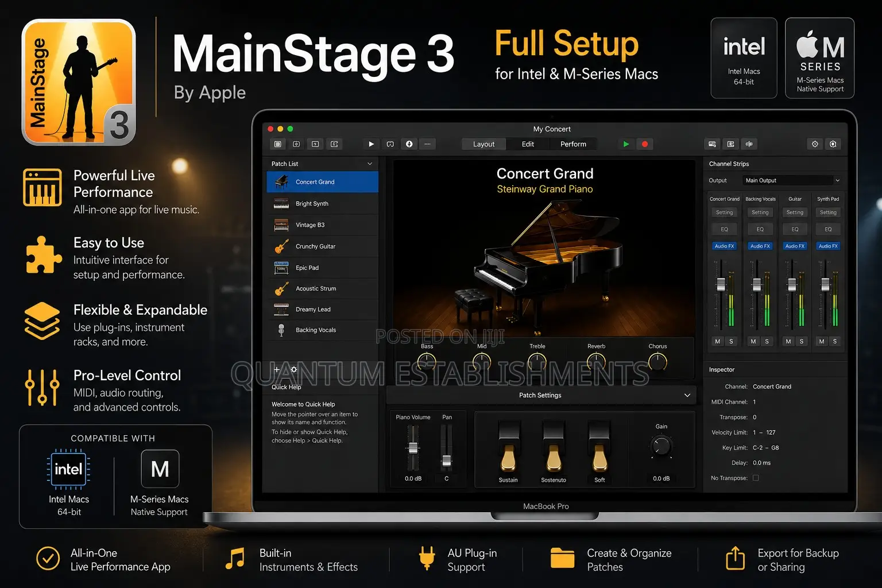Image resolution: width=882 pixels, height=588 pixels.
Task: Click EQ button on Guitar strip
Action: coord(795,229)
